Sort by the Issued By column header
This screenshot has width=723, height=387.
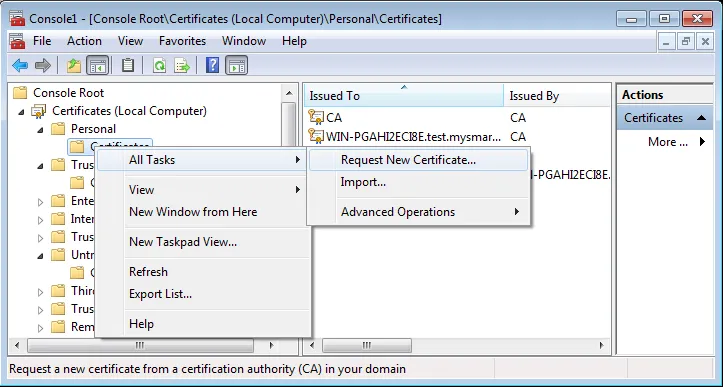click(557, 95)
